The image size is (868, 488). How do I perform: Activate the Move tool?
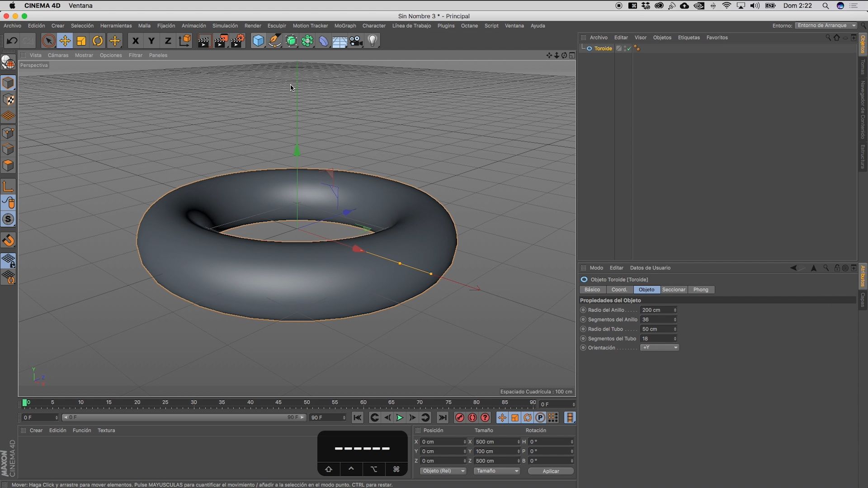tap(65, 41)
